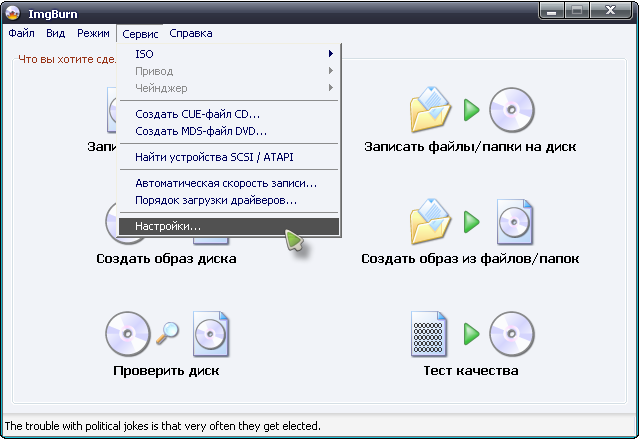The width and height of the screenshot is (639, 439).
Task: Click the ImgBurn title bar app icon
Action: 13,11
